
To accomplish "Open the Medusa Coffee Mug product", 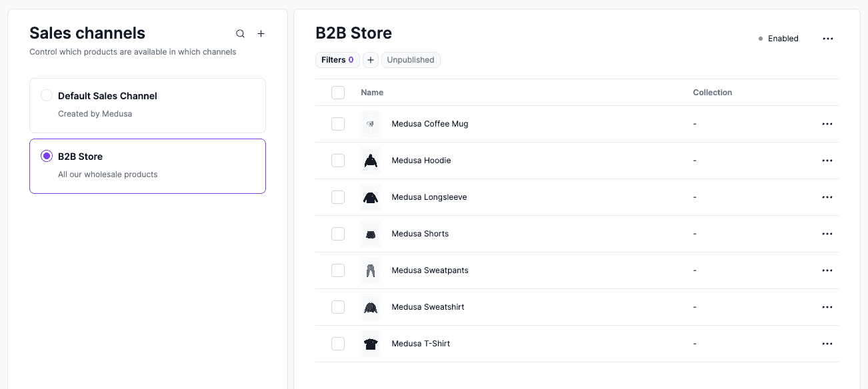I will pos(430,124).
